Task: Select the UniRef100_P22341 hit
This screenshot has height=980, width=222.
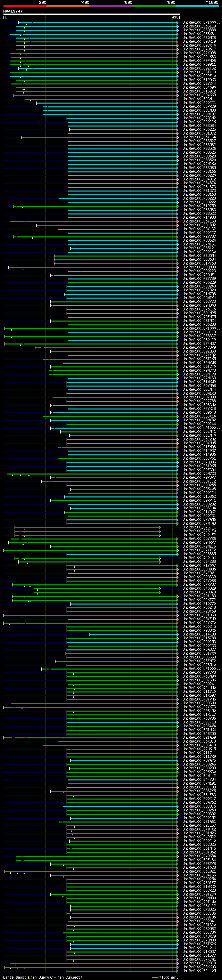Action: (199, 921)
